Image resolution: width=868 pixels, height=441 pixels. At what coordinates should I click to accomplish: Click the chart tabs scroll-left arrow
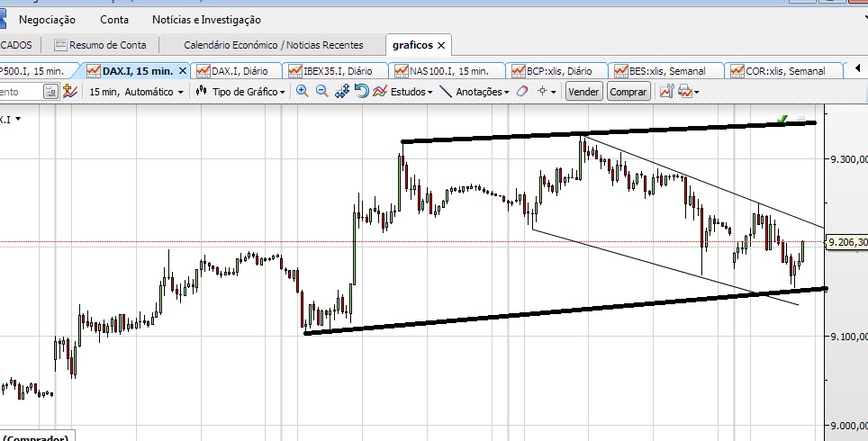tap(858, 69)
